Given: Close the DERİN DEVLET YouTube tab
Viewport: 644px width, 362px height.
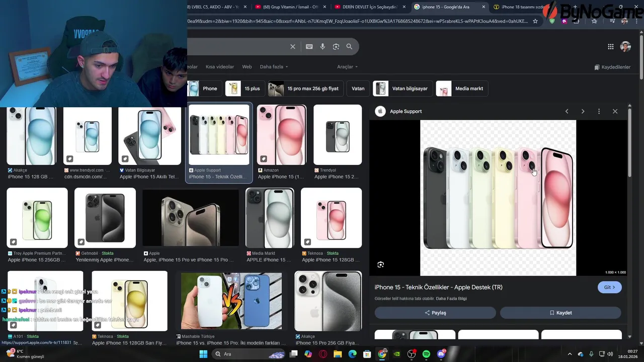Looking at the screenshot, I should [404, 7].
